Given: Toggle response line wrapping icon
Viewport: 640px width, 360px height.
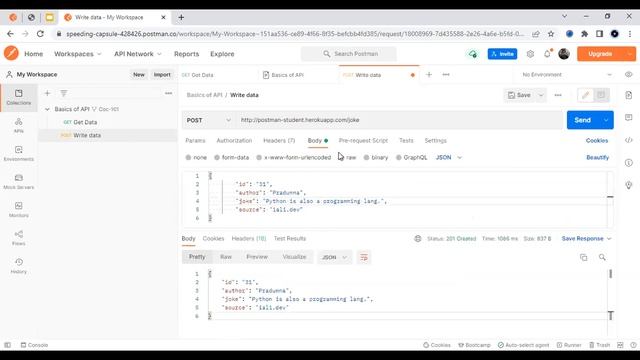Looking at the screenshot, I should click(x=364, y=257).
